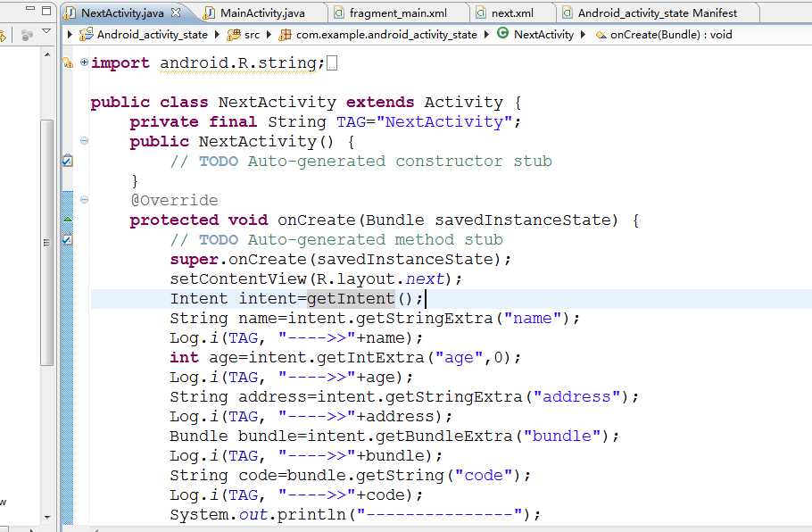Click the override indicator triangle beside onCreate
The image size is (812, 532).
(67, 219)
